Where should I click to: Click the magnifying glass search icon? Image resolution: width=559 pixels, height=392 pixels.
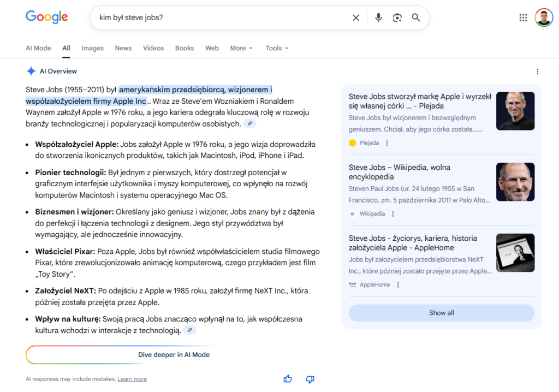416,18
